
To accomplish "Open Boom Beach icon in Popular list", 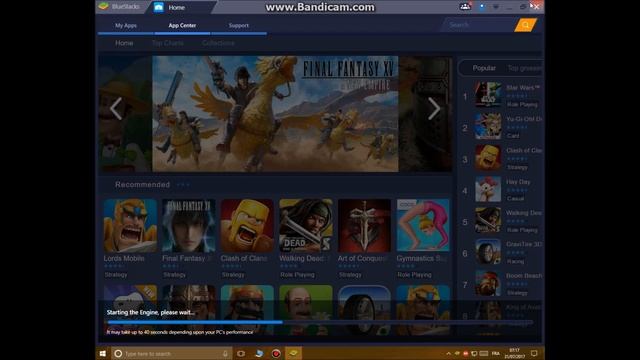I will click(x=488, y=283).
